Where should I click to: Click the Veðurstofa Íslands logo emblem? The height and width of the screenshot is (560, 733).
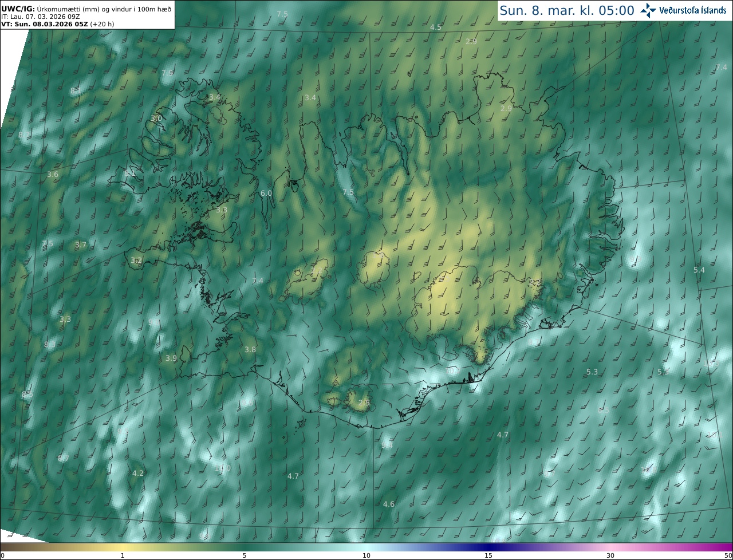648,10
